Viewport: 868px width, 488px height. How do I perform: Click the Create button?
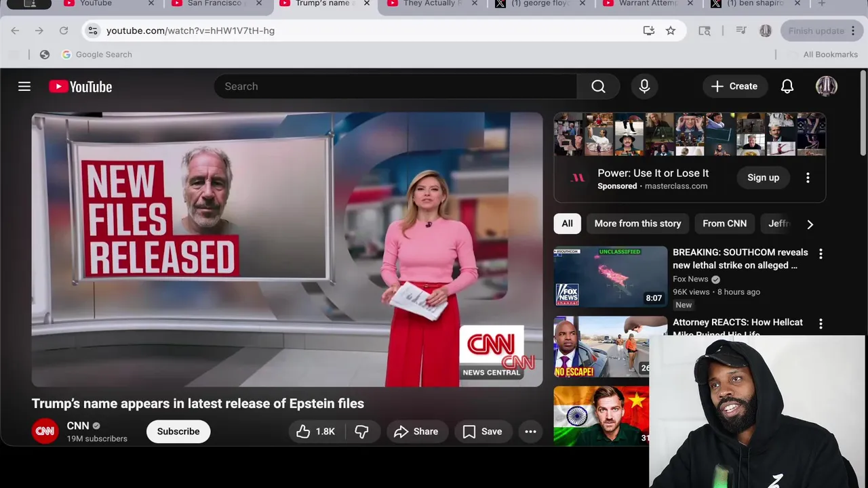click(x=734, y=87)
